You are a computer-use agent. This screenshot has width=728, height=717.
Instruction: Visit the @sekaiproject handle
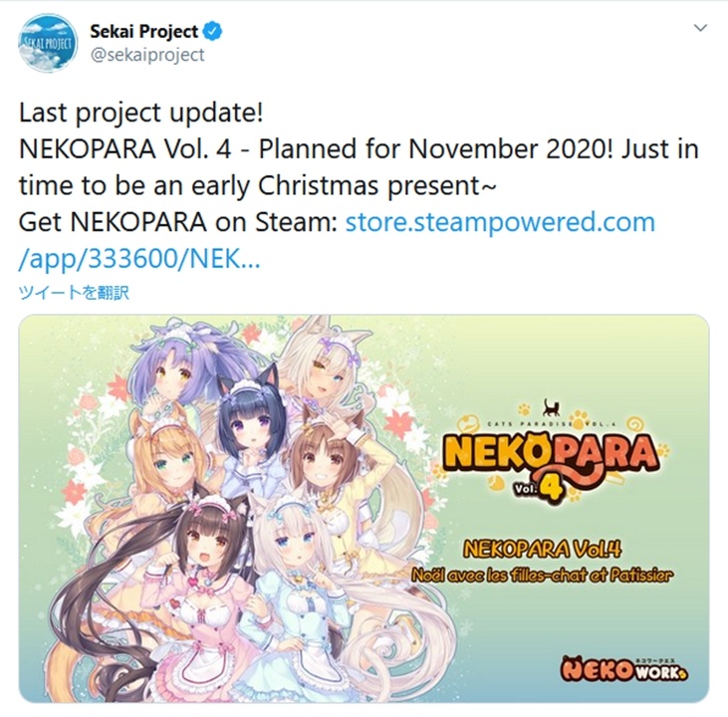click(147, 55)
